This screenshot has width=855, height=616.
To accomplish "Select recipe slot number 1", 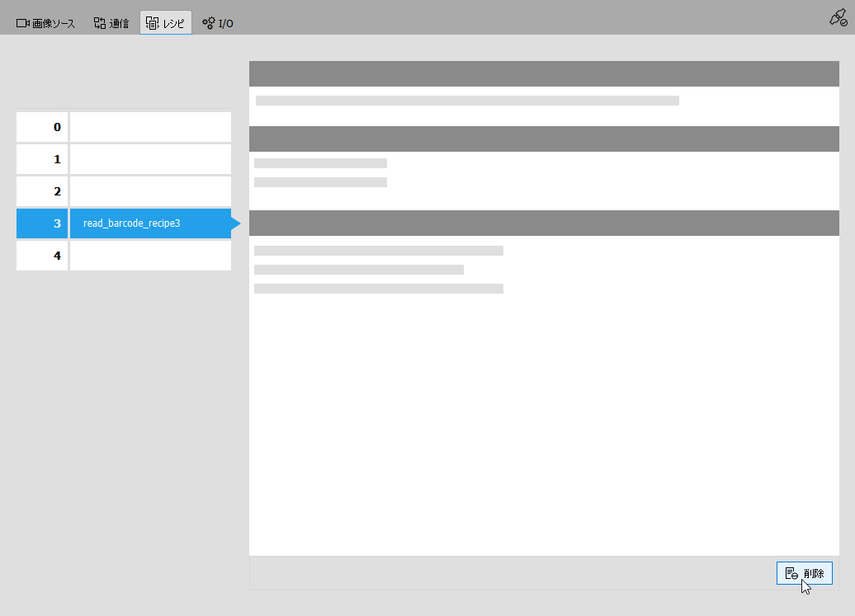I will [x=42, y=159].
